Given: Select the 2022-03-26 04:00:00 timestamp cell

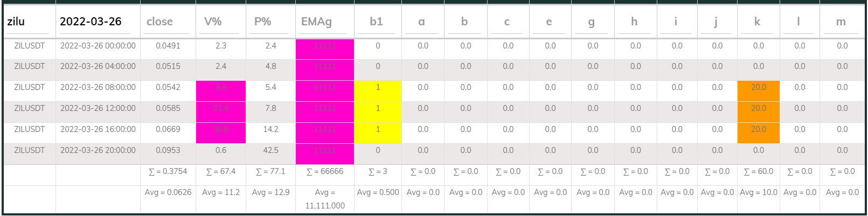Looking at the screenshot, I should point(98,67).
